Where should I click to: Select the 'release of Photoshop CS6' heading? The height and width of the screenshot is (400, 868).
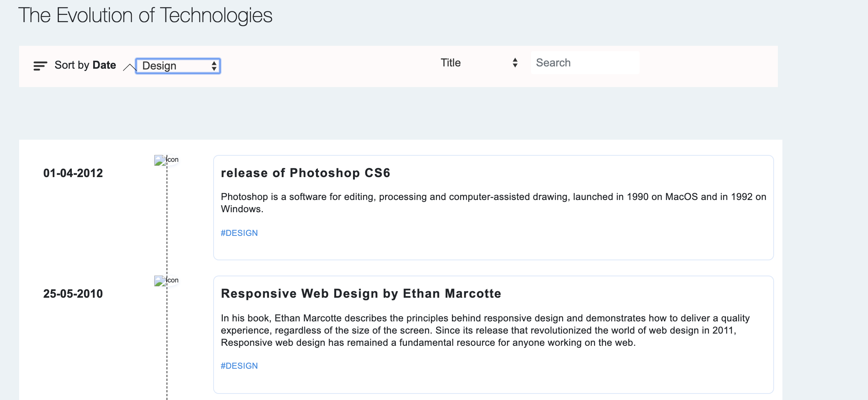tap(305, 173)
